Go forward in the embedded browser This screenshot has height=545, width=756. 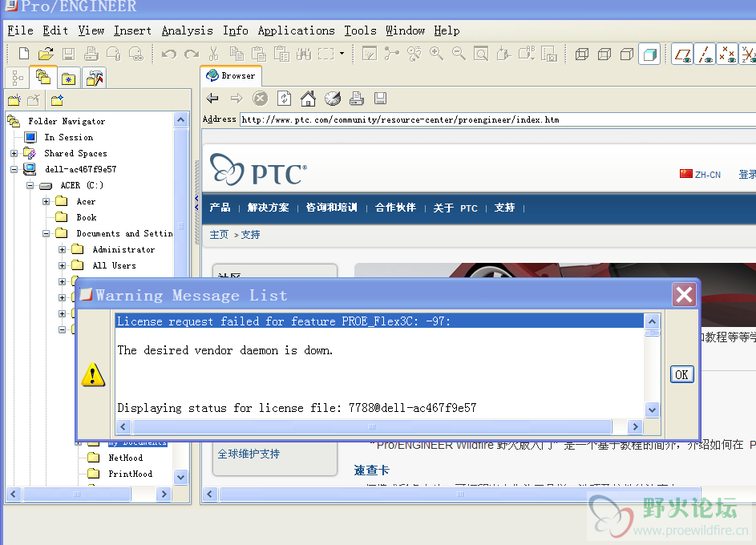(x=237, y=99)
